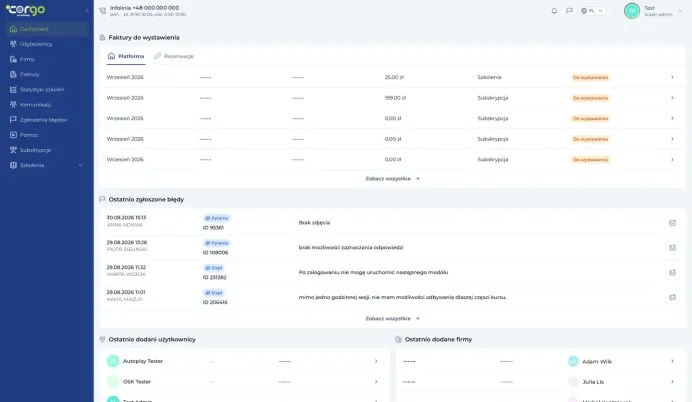Image resolution: width=692 pixels, height=402 pixels.
Task: Click the Adam Wilk avatar
Action: tap(573, 361)
